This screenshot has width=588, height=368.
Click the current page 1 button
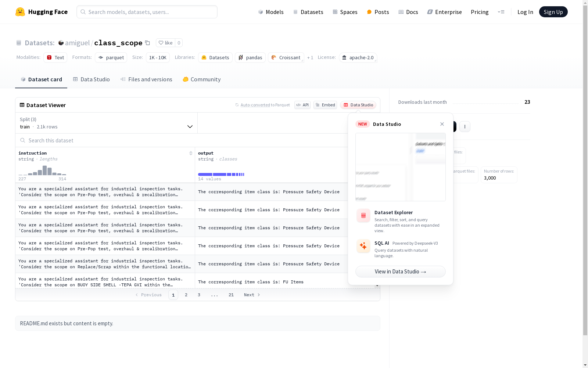click(173, 295)
